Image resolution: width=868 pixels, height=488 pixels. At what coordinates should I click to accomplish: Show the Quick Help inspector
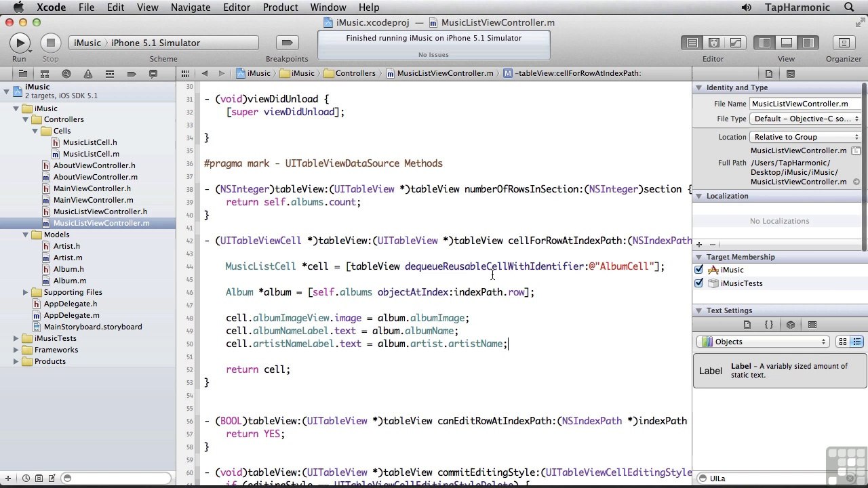coord(791,73)
